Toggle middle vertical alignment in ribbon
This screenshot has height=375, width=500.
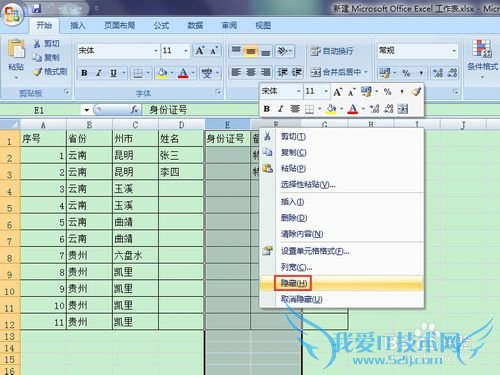coord(251,51)
